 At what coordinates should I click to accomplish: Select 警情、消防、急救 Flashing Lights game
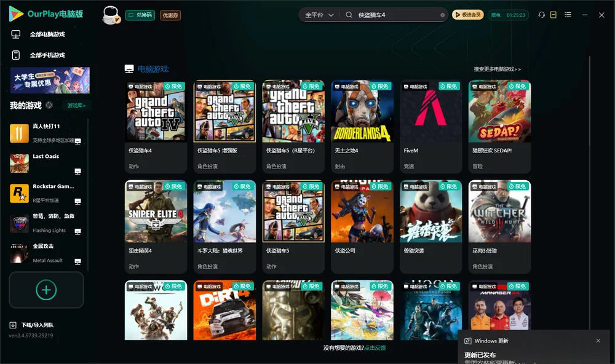coord(46,224)
